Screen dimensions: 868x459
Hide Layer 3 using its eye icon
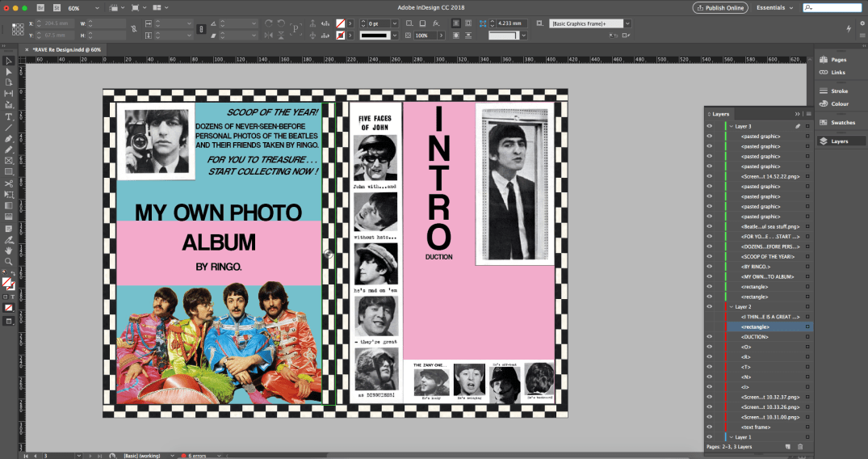point(709,126)
